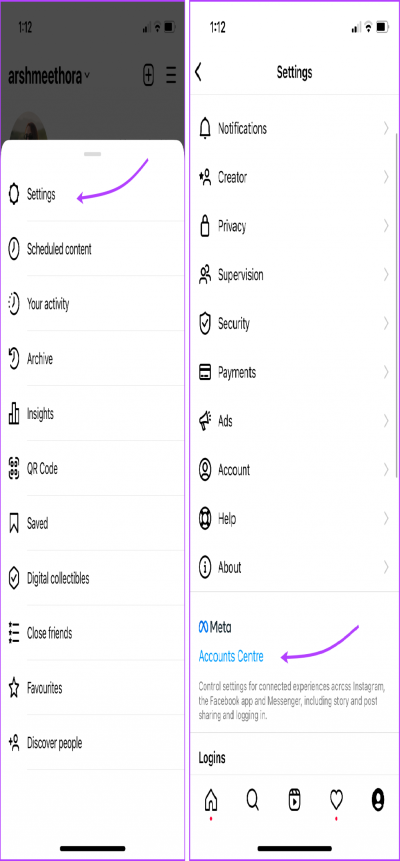This screenshot has width=400, height=861.
Task: Open the Payments settings row
Action: pos(294,372)
